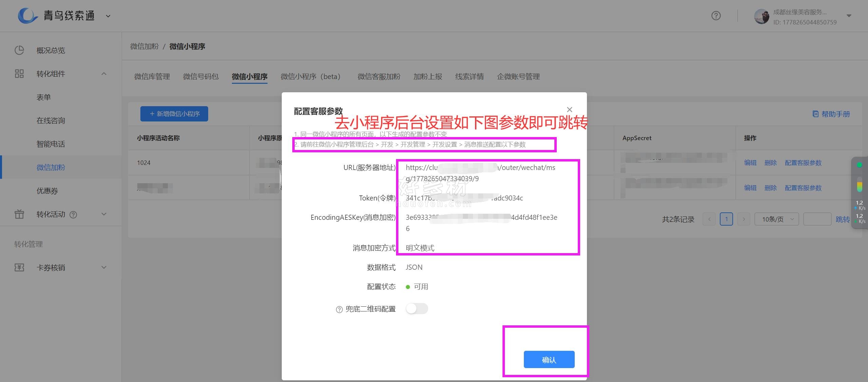The image size is (868, 382).
Task: Open 智能电话 in the sidebar
Action: 51,144
